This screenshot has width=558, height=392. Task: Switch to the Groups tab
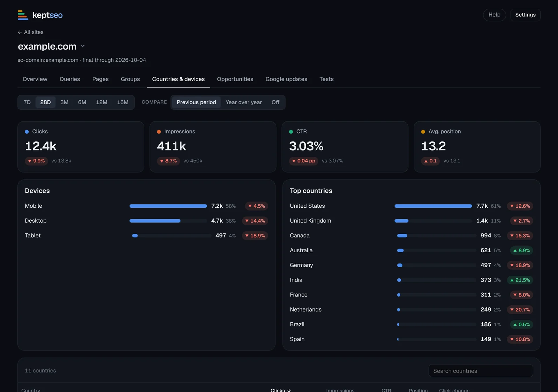coord(130,79)
